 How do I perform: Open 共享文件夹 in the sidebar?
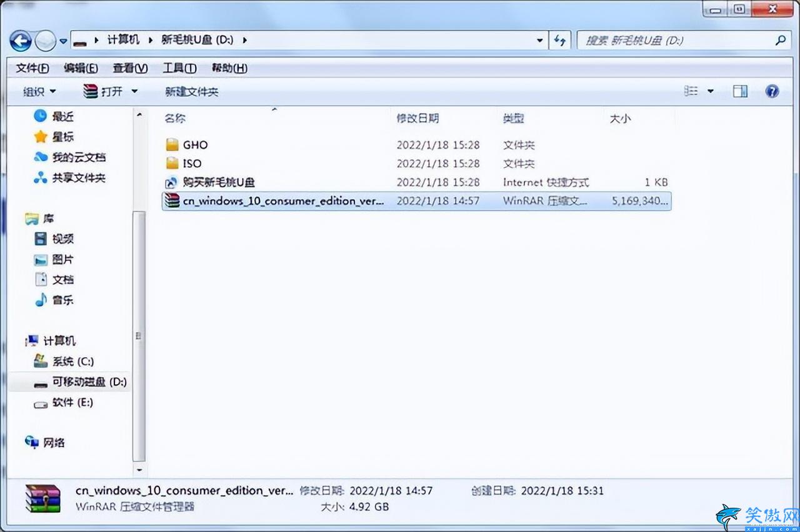(x=69, y=178)
